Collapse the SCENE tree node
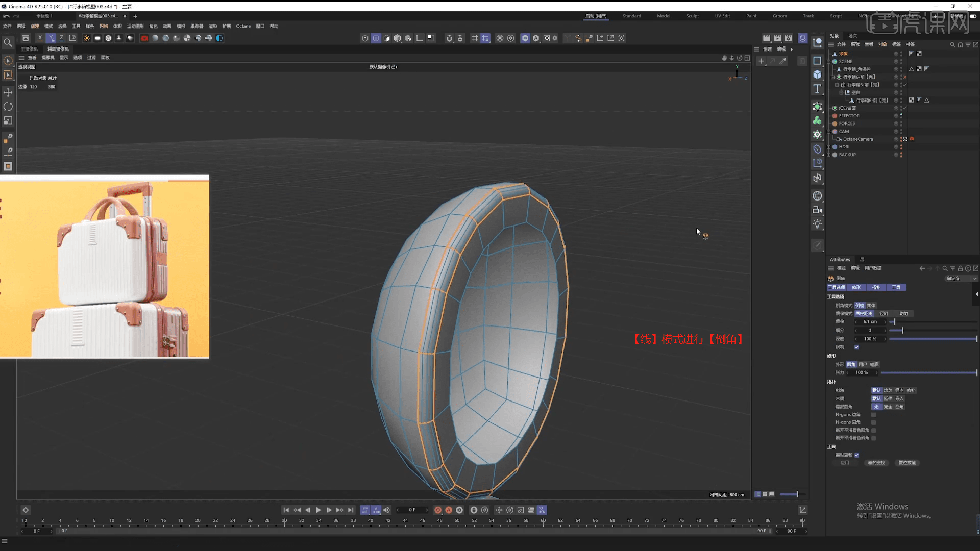This screenshot has height=551, width=980. pos(828,61)
